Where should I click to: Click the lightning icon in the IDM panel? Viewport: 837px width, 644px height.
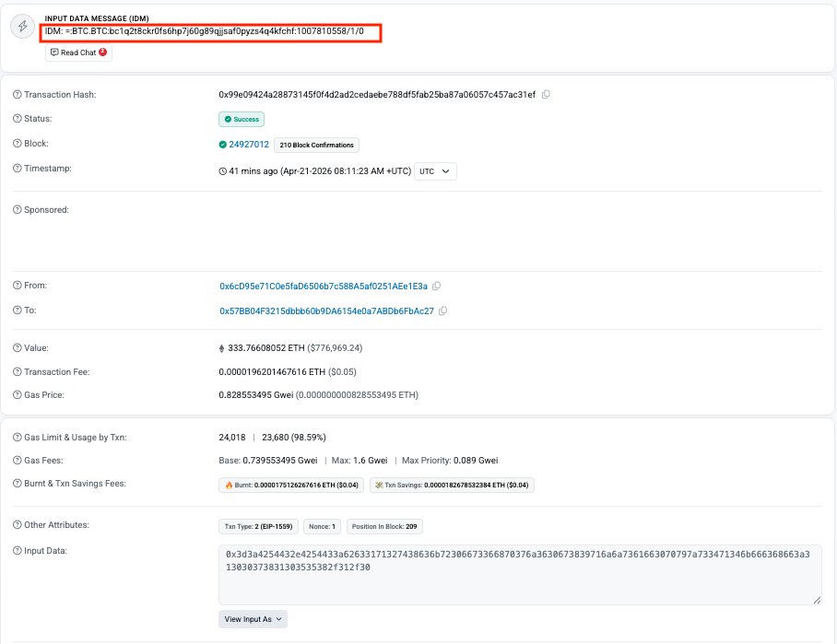coord(23,26)
